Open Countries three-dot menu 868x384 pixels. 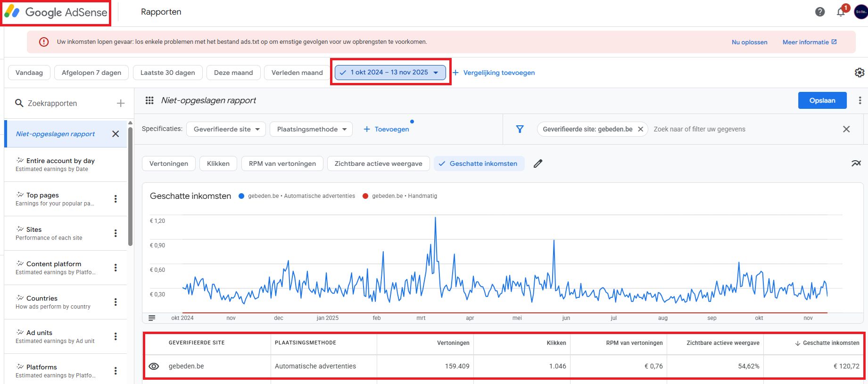116,302
